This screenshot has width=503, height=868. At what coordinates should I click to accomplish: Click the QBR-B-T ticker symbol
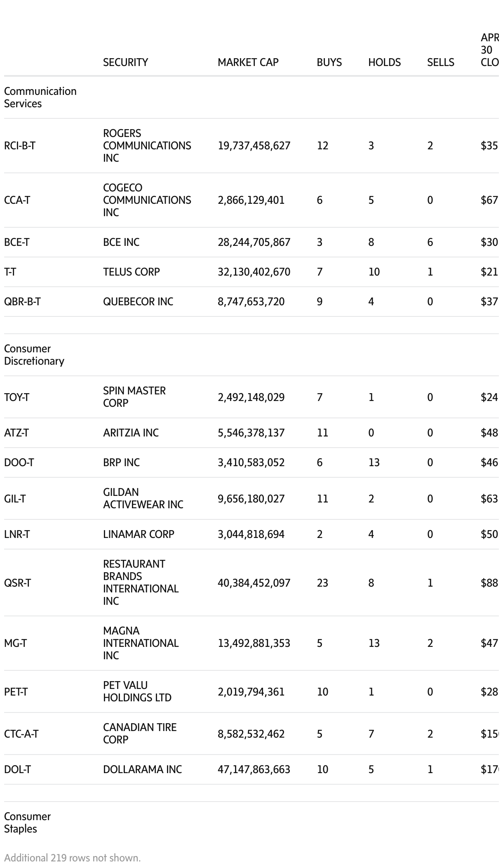tap(22, 302)
